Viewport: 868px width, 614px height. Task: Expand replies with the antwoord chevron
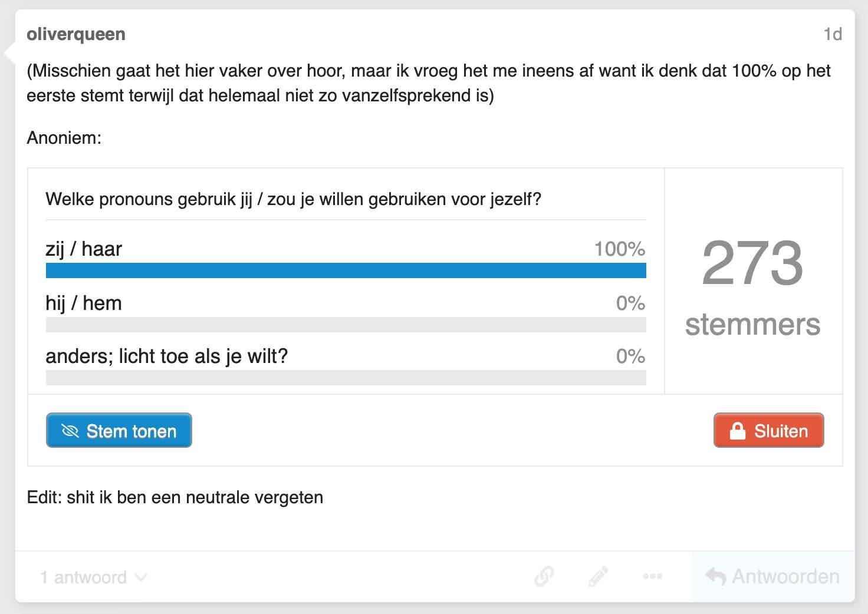pyautogui.click(x=141, y=577)
